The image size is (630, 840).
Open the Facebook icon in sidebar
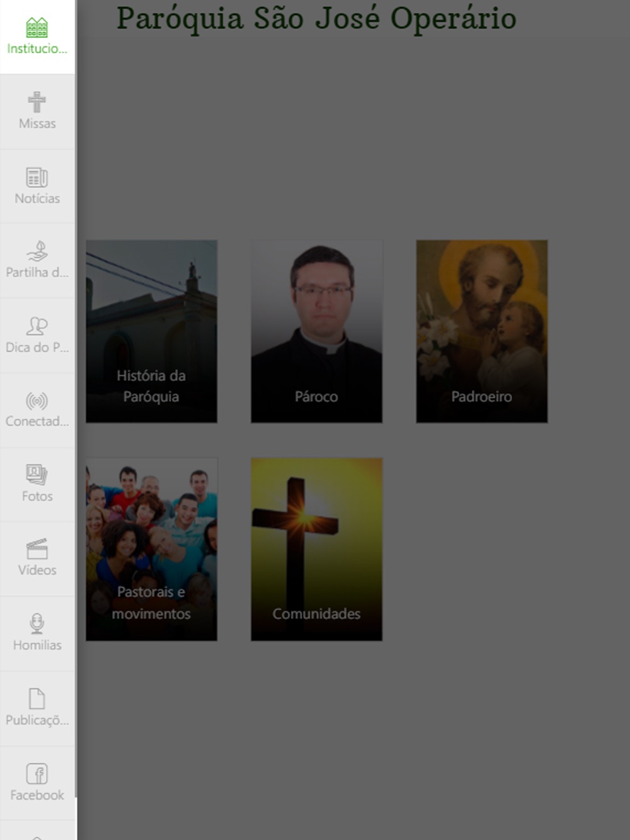point(37,773)
